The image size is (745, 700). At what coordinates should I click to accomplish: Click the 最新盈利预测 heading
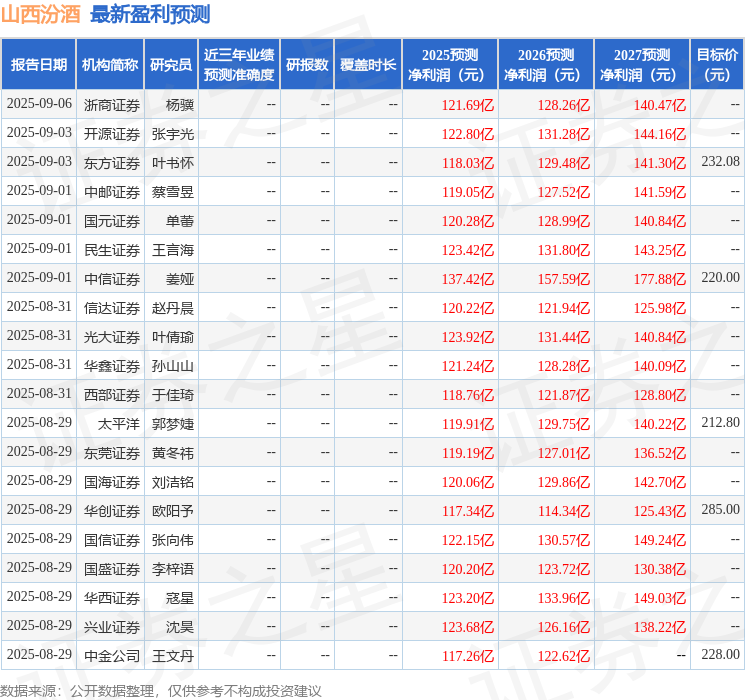pos(150,14)
